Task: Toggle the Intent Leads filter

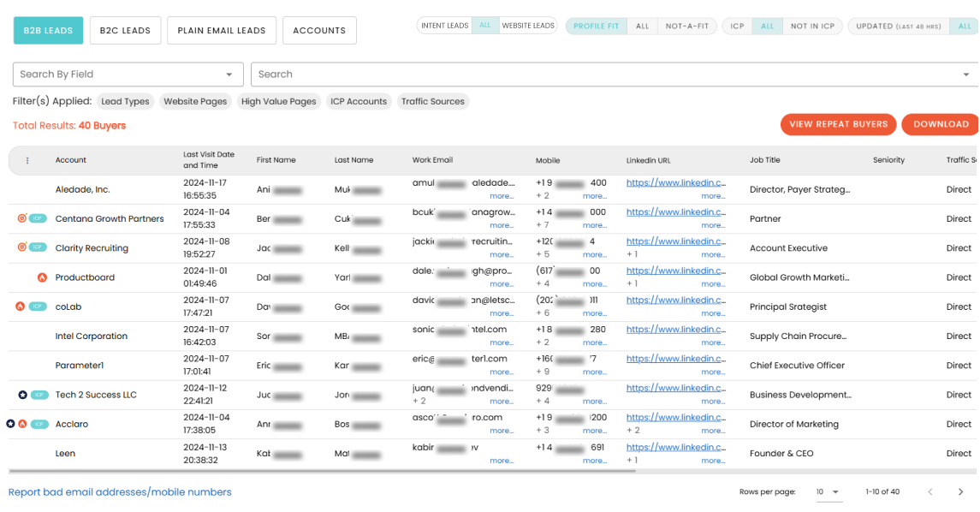Action: coord(444,26)
